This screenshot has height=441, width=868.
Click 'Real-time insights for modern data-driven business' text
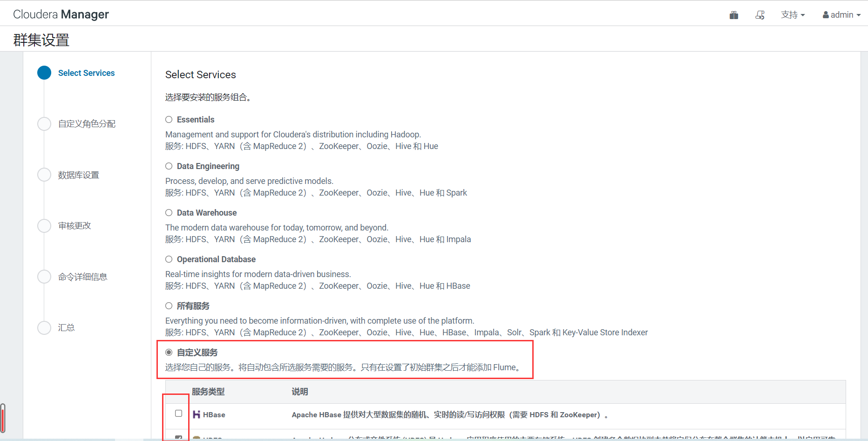tap(258, 274)
